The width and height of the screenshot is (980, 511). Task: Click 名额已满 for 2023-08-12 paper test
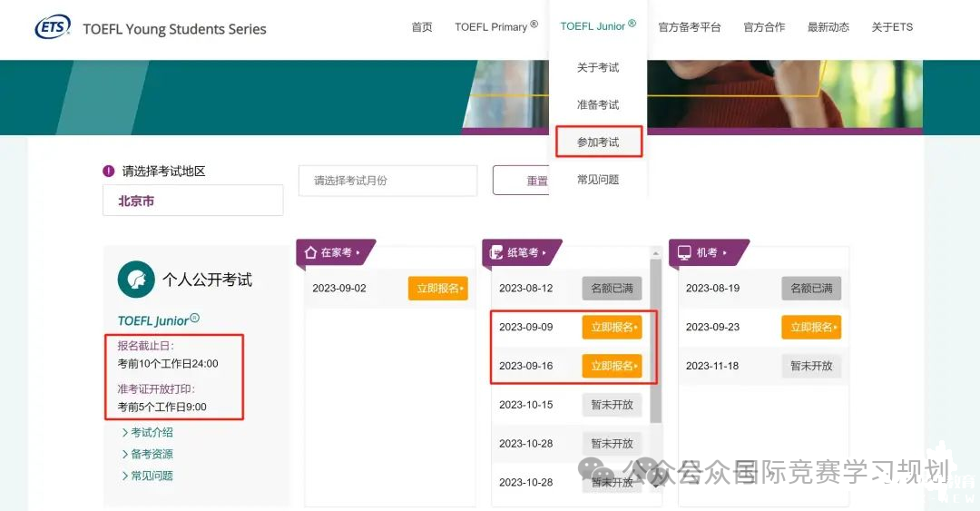click(612, 289)
